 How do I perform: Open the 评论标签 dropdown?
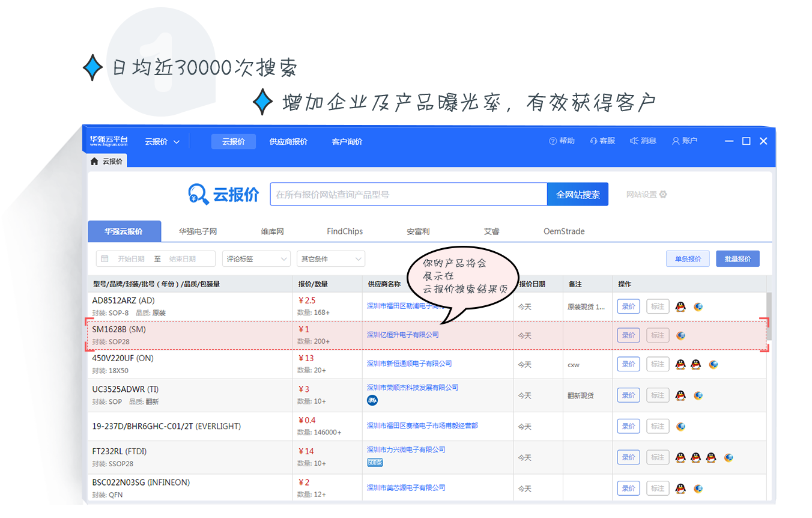256,259
